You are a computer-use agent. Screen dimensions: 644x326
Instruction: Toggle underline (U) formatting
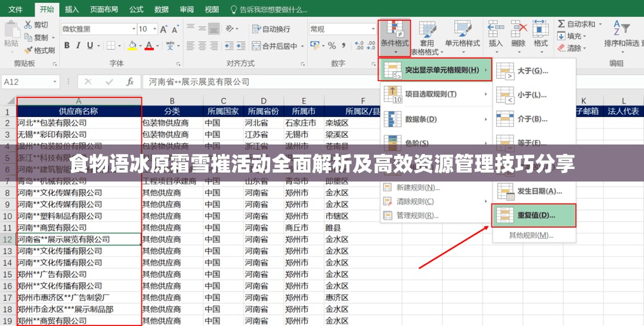(x=89, y=46)
